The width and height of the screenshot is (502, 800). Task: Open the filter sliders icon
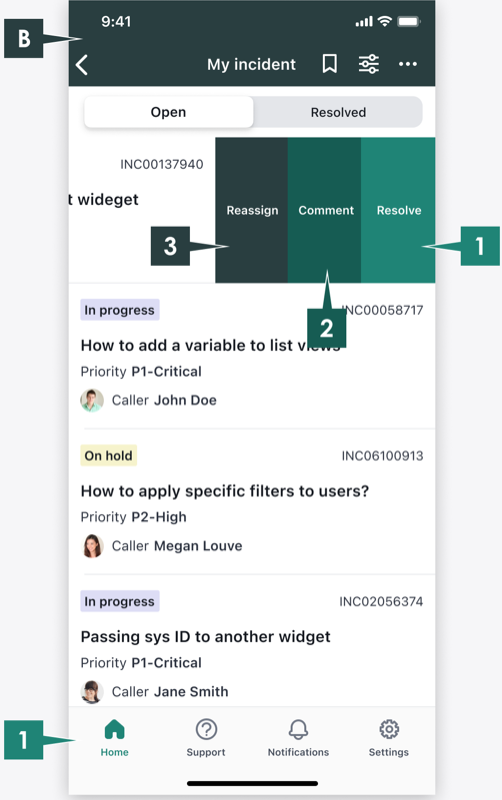click(368, 64)
